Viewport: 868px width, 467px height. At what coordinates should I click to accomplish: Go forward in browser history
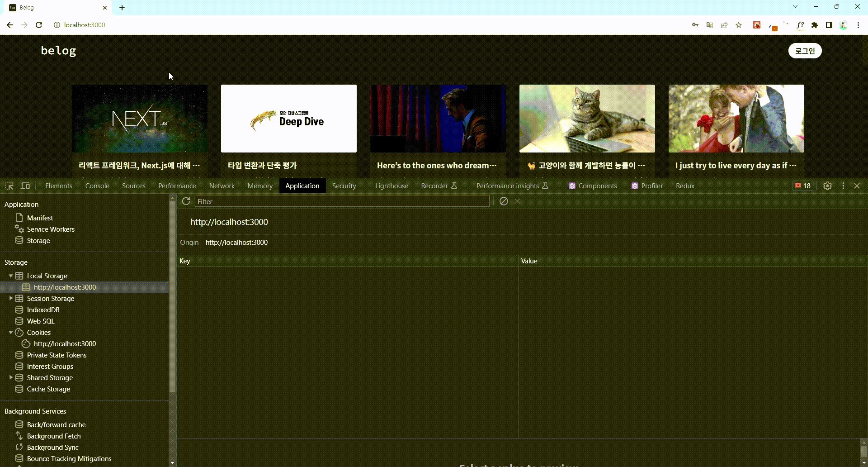pyautogui.click(x=24, y=25)
